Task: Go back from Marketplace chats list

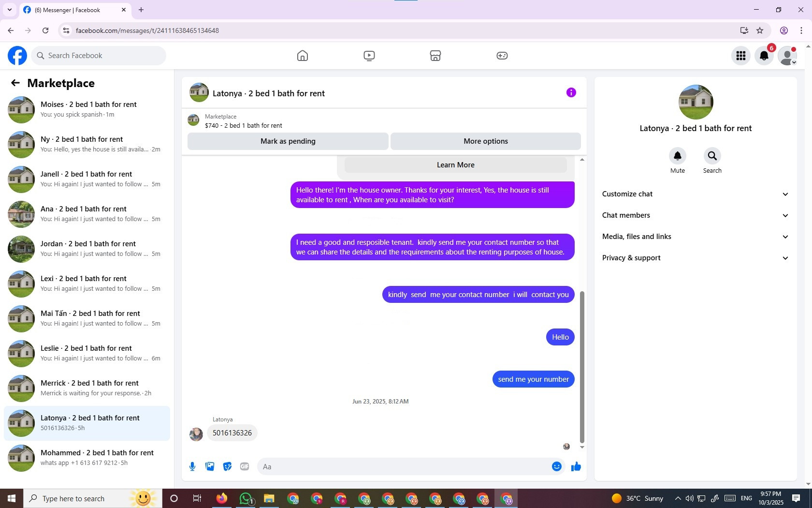Action: point(15,83)
